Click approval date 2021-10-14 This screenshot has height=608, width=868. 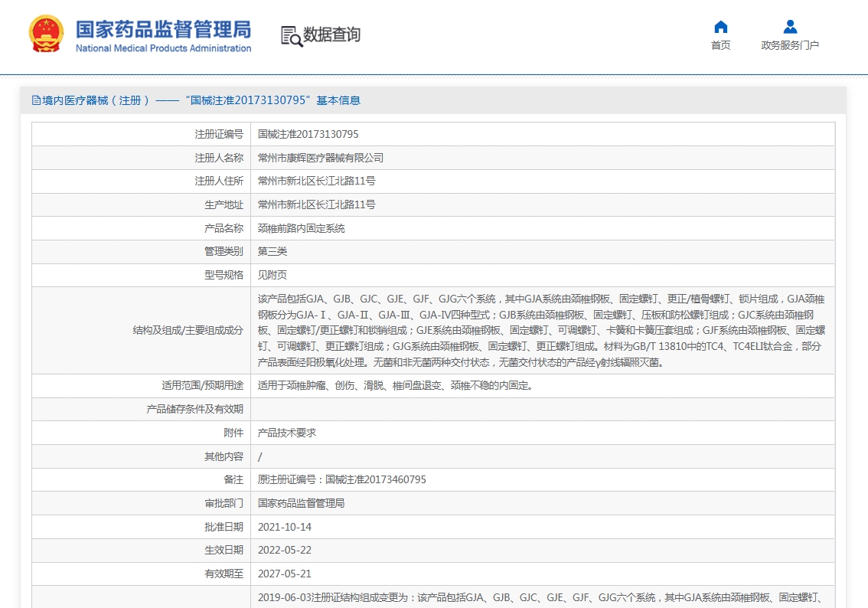click(x=285, y=527)
